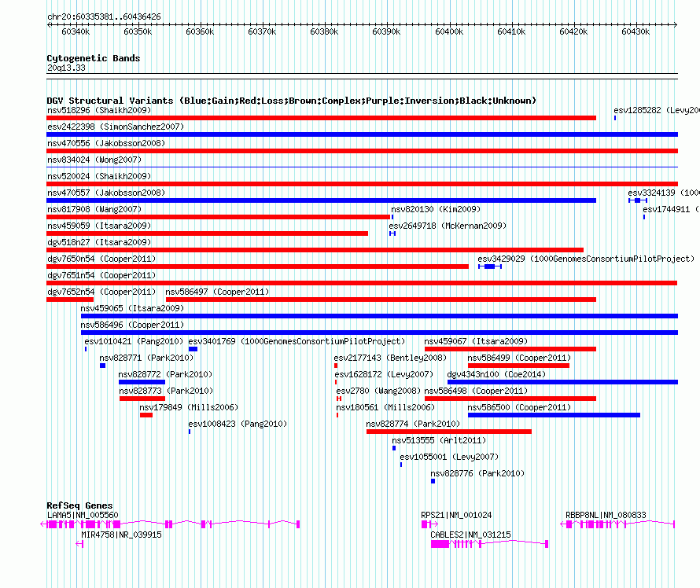Click the 60430k ruler tick label
The width and height of the screenshot is (700, 588).
636,31
